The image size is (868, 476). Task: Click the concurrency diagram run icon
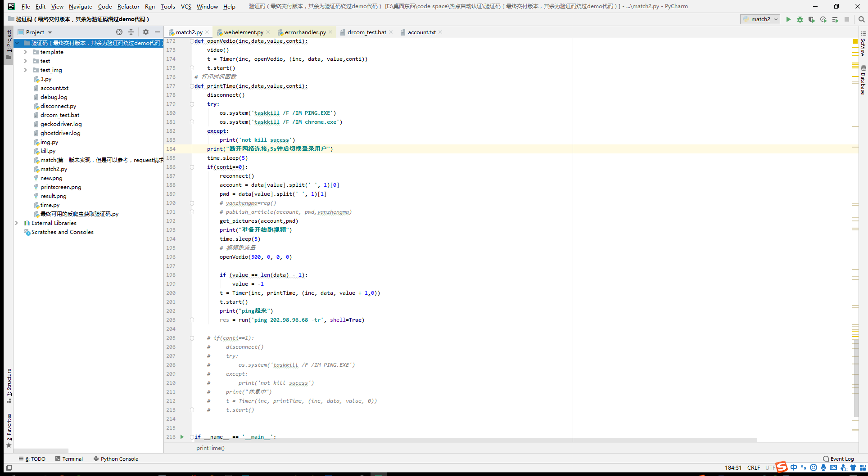pyautogui.click(x=835, y=19)
